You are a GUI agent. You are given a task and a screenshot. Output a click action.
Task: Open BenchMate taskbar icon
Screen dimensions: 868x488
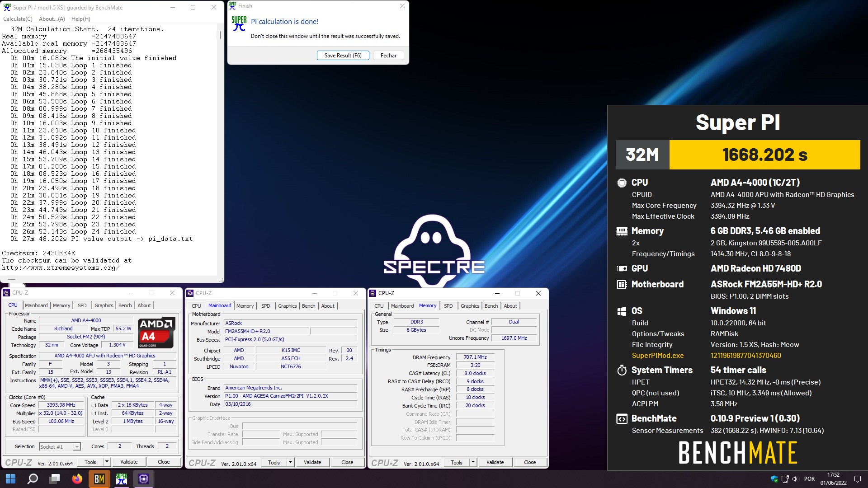pos(99,479)
